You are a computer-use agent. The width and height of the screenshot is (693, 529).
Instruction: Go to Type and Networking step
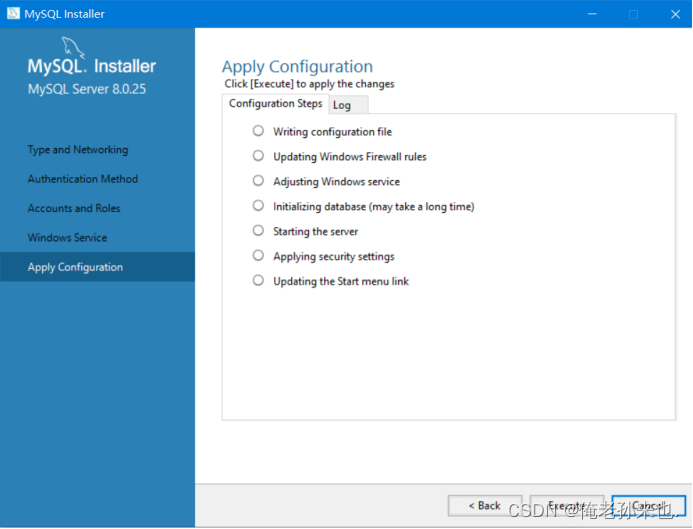coord(78,150)
